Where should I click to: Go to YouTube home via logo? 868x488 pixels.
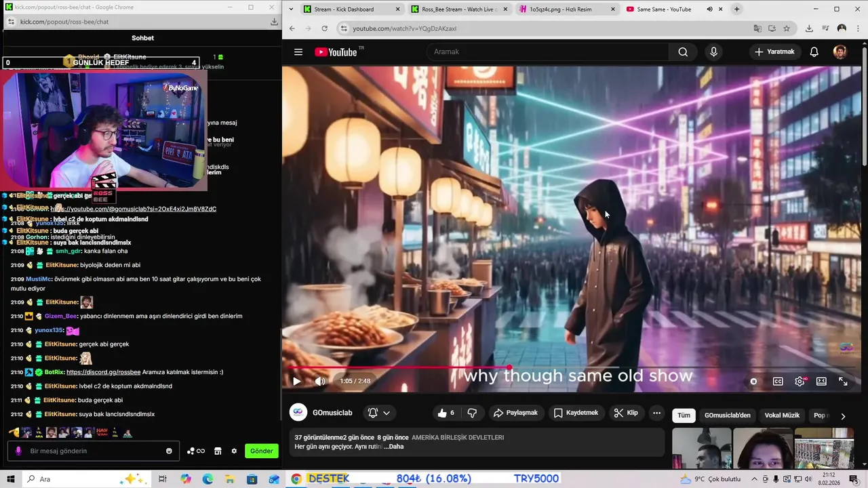click(336, 52)
